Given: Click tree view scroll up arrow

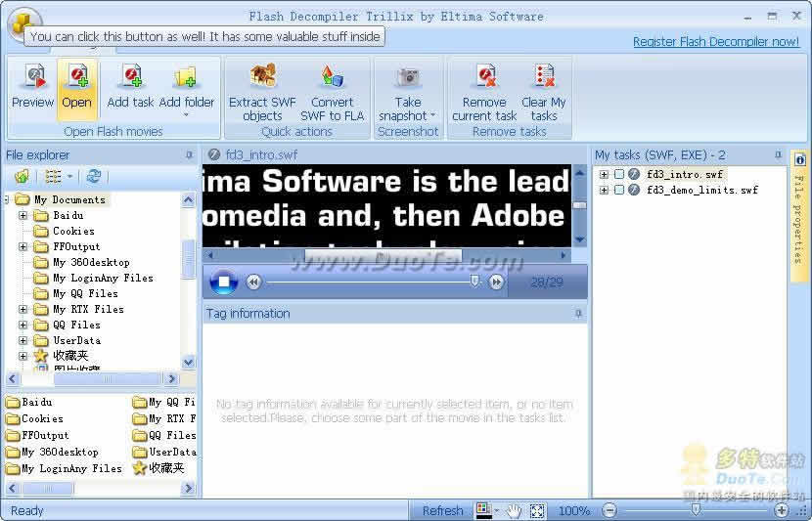Looking at the screenshot, I should (x=189, y=199).
